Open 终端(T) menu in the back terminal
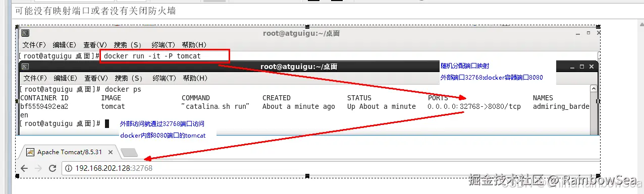Image resolution: width=644 pixels, height=194 pixels. (x=164, y=45)
